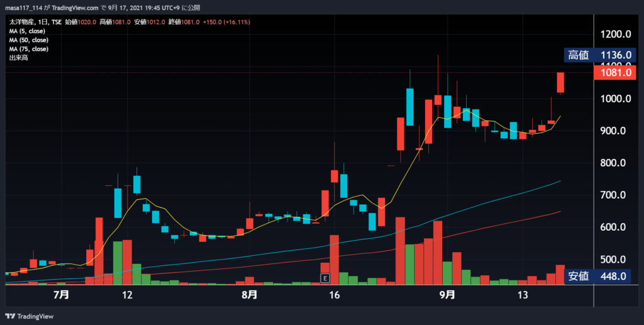Select the MA (50, close) indicator label
Viewport: 644px width, 325px height.
click(29, 40)
